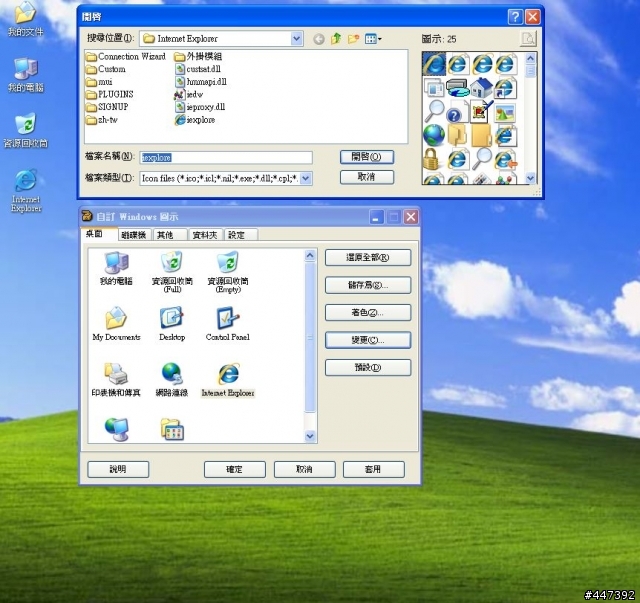Go up one folder level
The width and height of the screenshot is (640, 603).
point(336,39)
